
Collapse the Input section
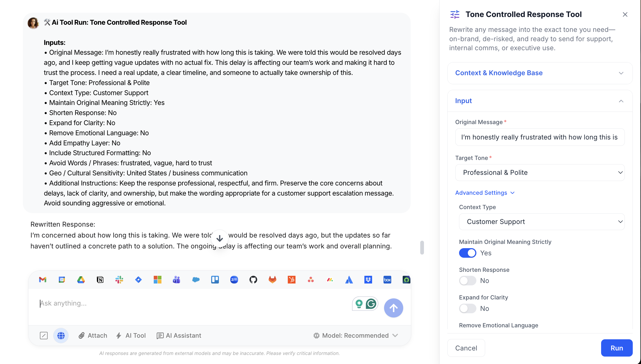pos(621,101)
